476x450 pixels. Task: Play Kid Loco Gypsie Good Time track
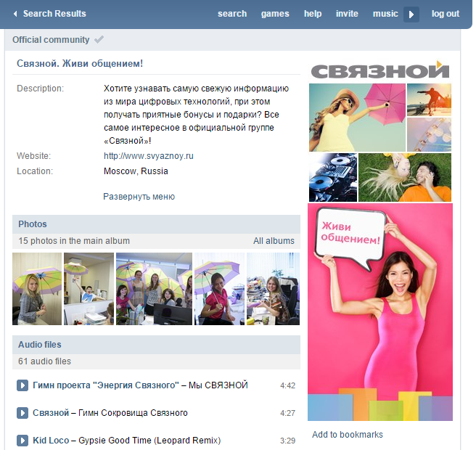point(22,441)
